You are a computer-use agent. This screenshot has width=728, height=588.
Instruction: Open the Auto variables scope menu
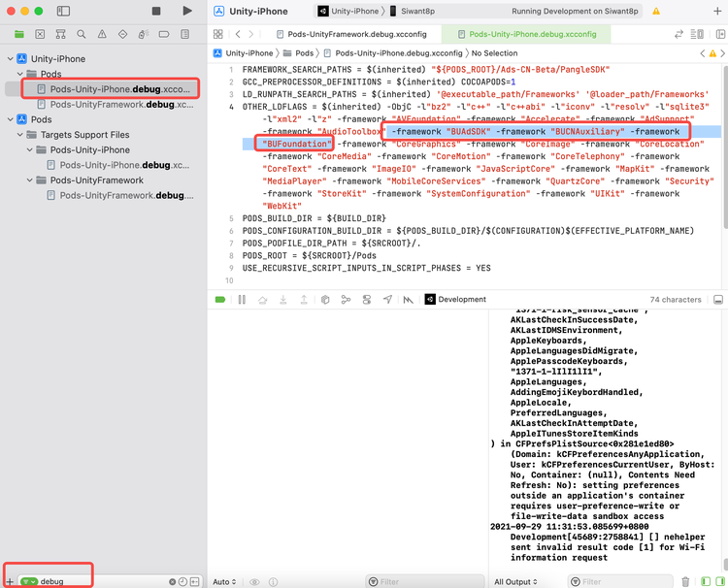pos(224,581)
